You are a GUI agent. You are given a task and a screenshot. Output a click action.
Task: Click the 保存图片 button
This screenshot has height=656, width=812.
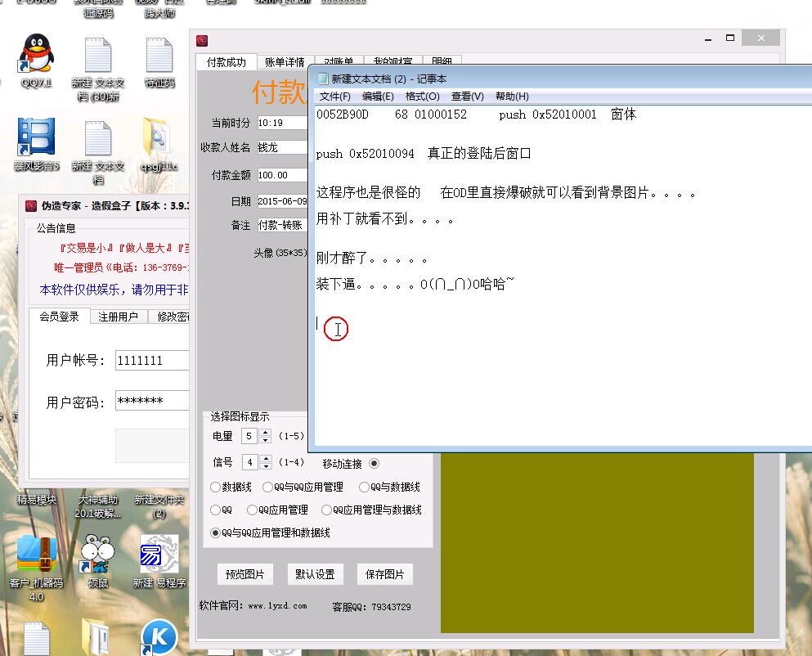click(385, 574)
